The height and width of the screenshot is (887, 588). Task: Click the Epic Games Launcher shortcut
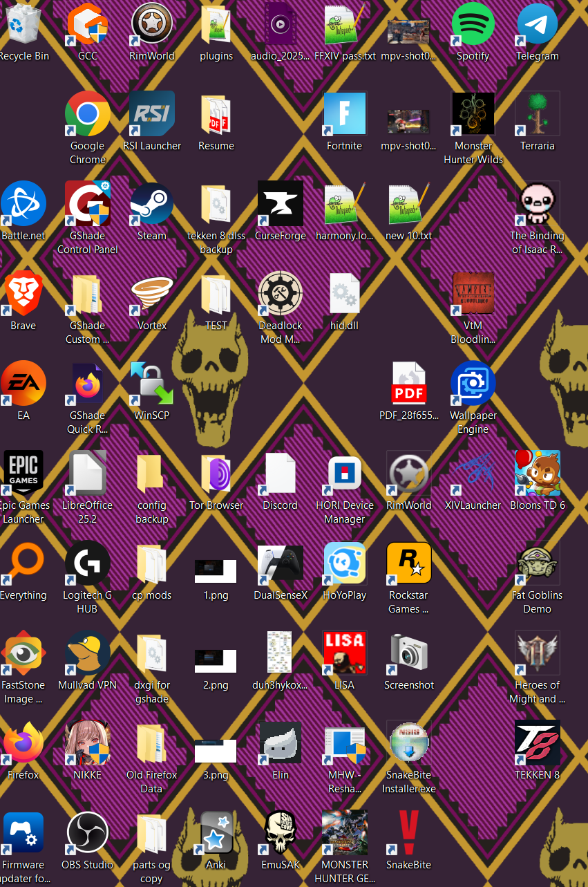pos(23,474)
